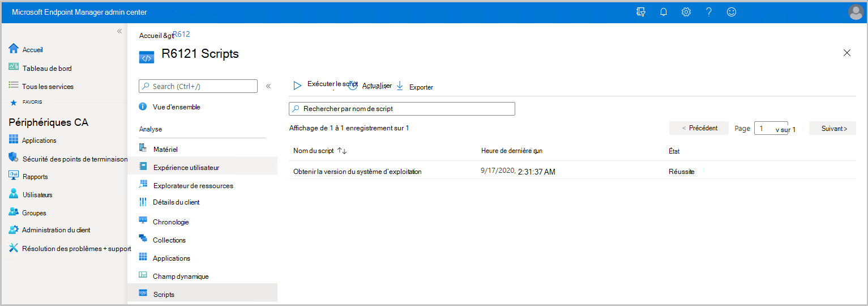The height and width of the screenshot is (306, 868).
Task: Click the 9/17/2020 2:31:37 AM cell
Action: pos(518,171)
